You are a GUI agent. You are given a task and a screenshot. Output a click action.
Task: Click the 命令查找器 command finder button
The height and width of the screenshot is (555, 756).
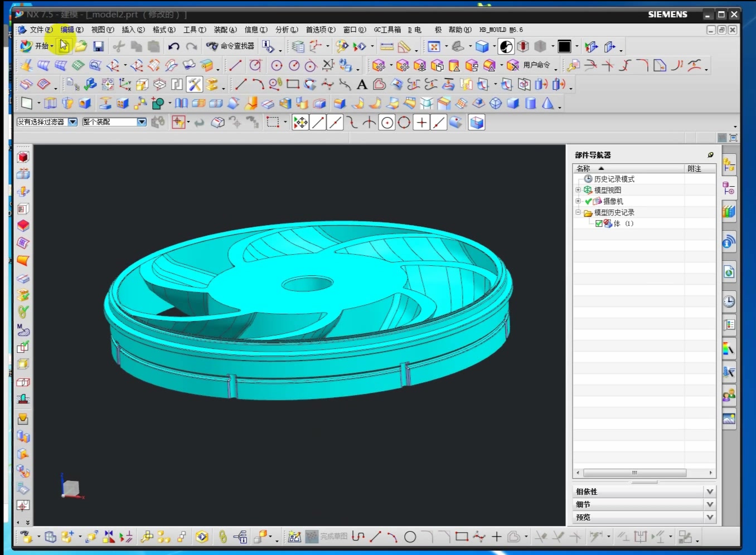point(230,46)
